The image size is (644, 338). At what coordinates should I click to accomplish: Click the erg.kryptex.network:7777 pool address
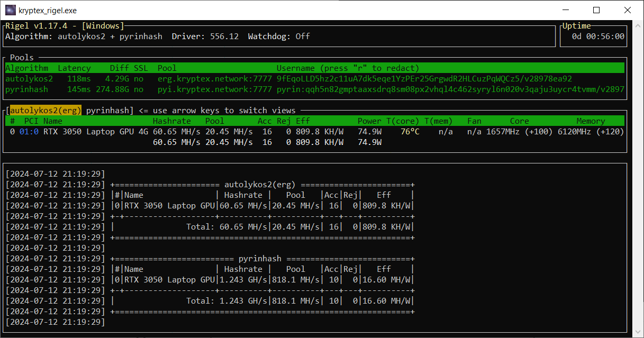215,79
